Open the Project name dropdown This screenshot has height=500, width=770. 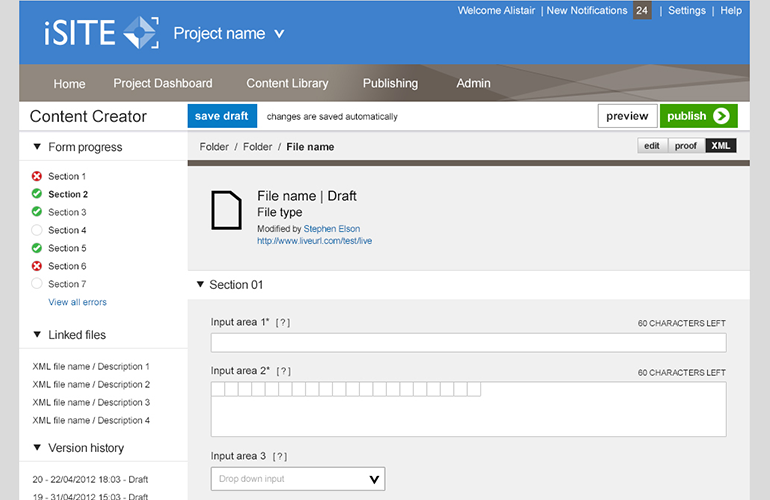point(229,34)
